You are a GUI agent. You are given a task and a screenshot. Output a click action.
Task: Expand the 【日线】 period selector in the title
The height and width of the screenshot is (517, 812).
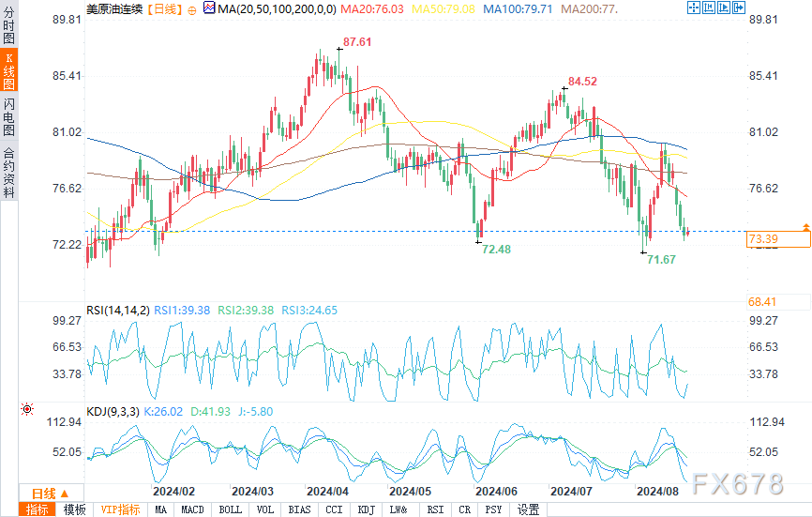coord(164,8)
